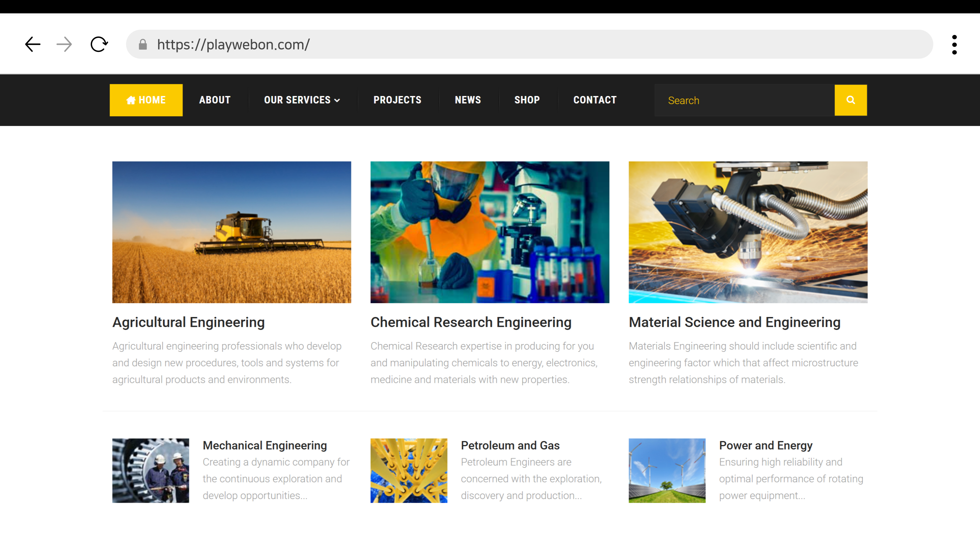Screen dimensions: 980x551
Task: Click the Material Science welding machine image
Action: pos(748,232)
